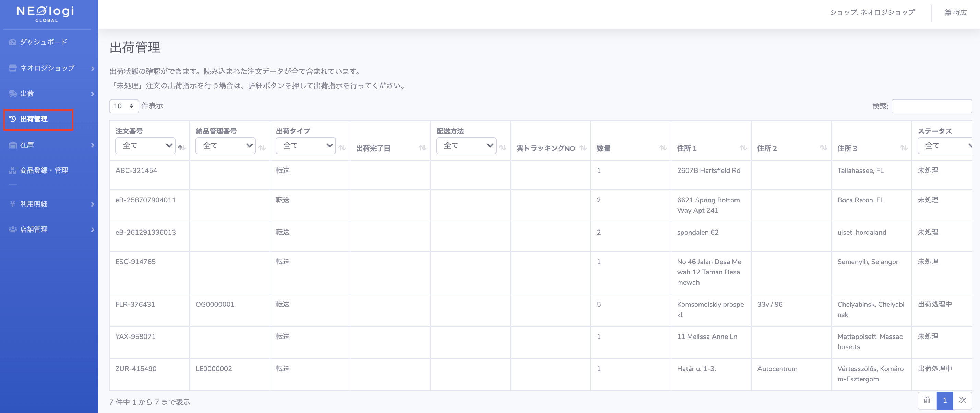The height and width of the screenshot is (413, 980).
Task: Click the store icon beside ネオロジショップ
Action: (13, 68)
